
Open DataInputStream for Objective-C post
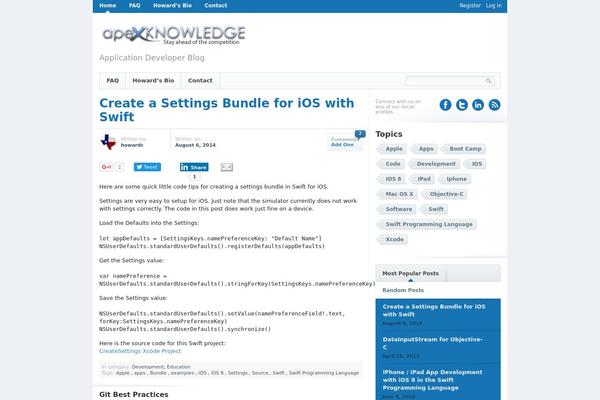pyautogui.click(x=432, y=343)
